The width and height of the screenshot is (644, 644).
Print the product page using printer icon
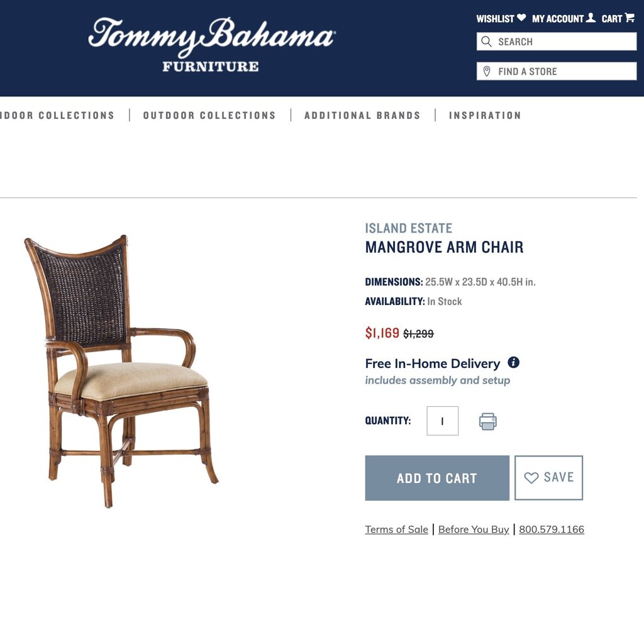coord(487,421)
